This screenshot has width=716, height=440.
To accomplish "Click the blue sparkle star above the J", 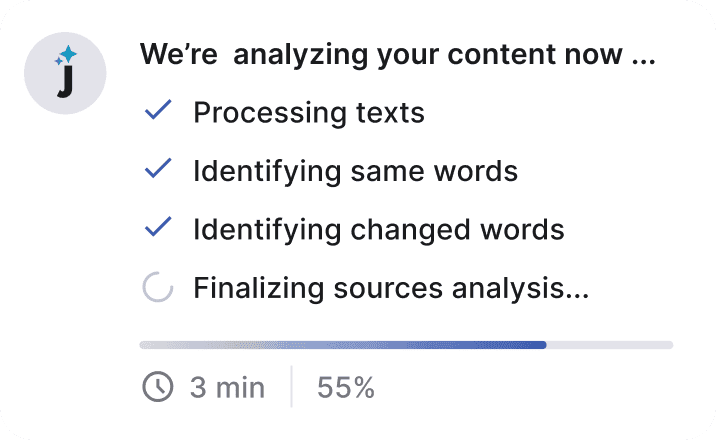I will coord(68,54).
